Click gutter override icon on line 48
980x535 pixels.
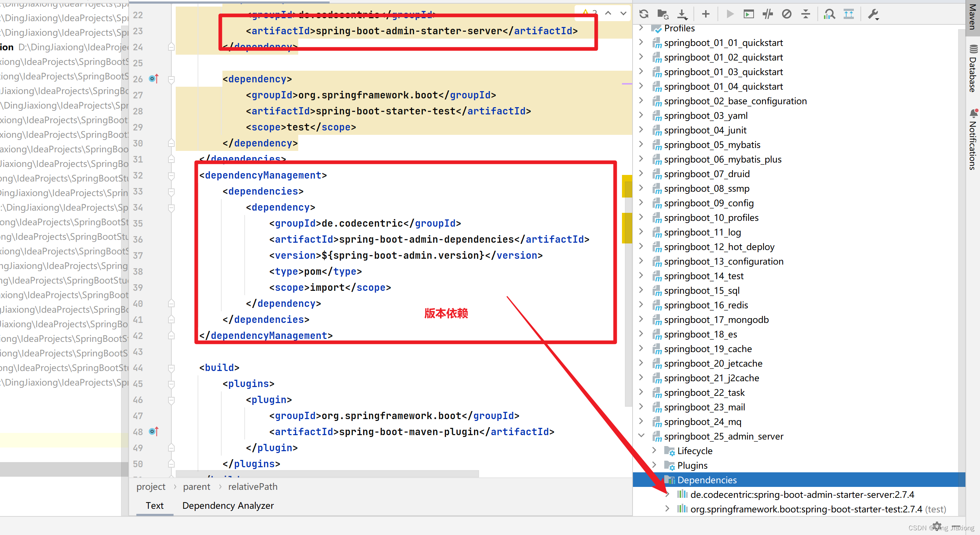(154, 431)
